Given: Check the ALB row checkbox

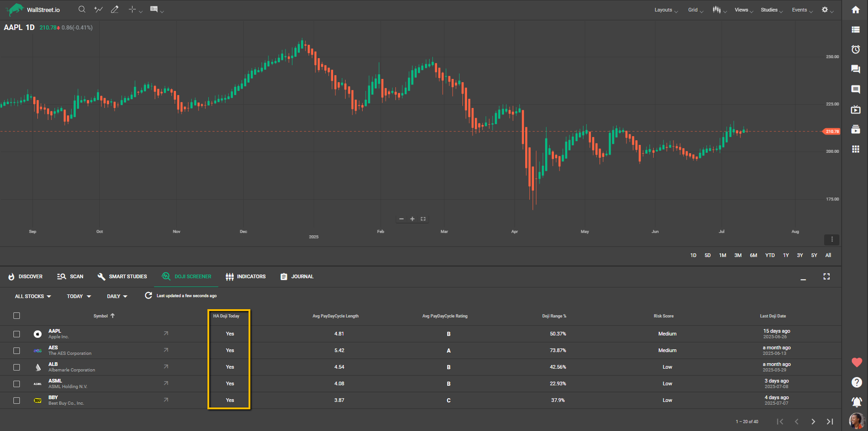Looking at the screenshot, I should (17, 367).
